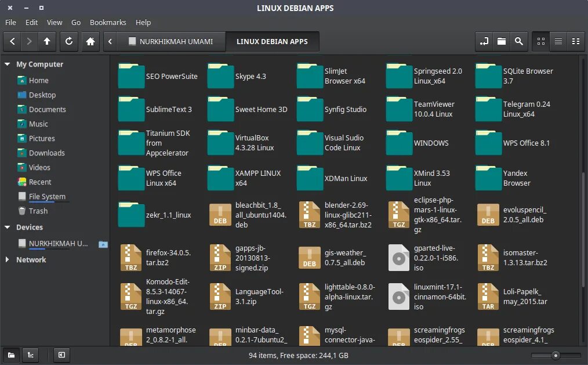Open Desktop in the sidebar
588x365 pixels.
tap(42, 95)
